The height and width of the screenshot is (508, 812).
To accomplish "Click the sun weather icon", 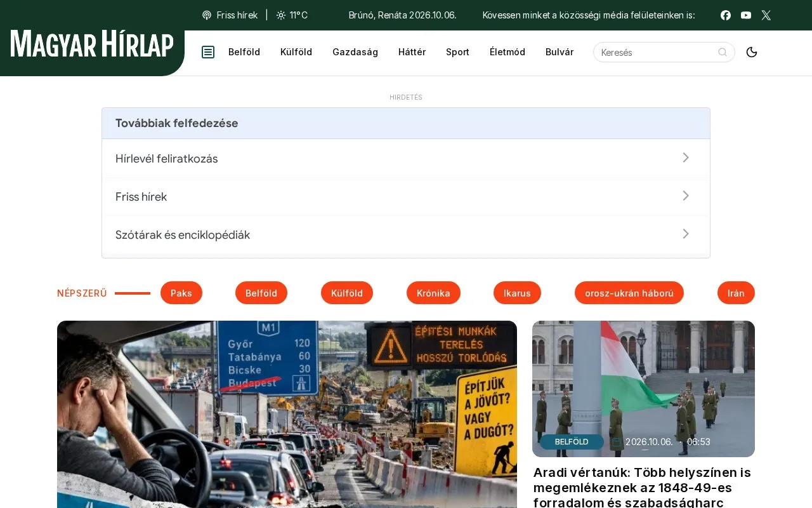I will point(281,15).
